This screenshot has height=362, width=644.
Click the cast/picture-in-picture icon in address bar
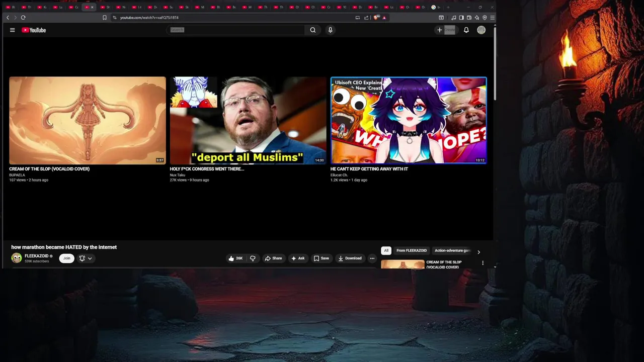click(358, 18)
